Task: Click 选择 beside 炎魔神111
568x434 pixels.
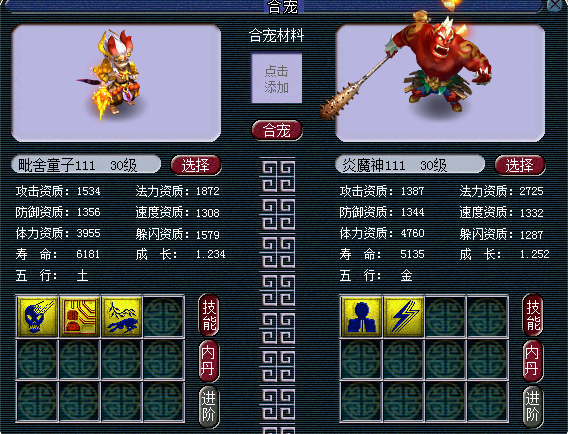Action: (519, 165)
